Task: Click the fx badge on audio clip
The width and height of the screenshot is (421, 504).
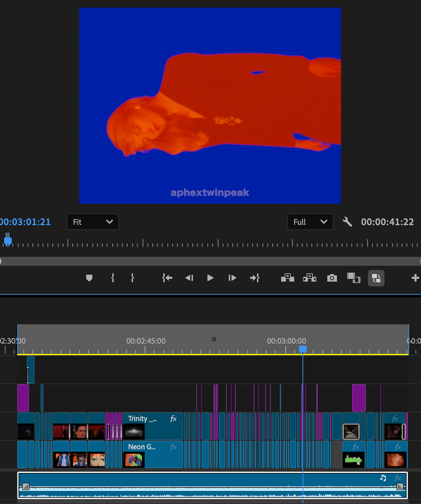Action: [x=398, y=478]
